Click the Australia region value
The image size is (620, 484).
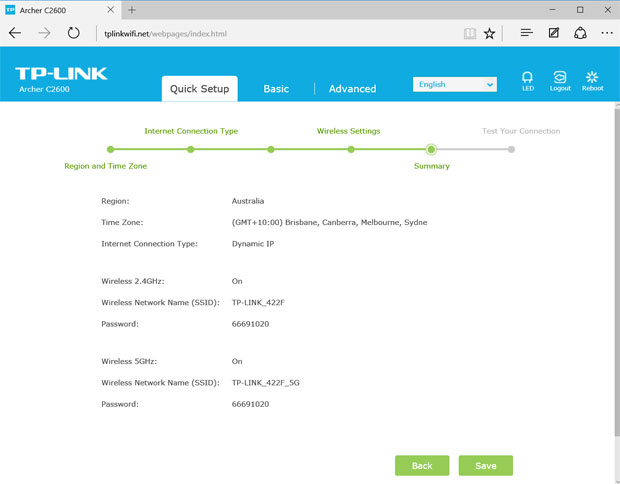point(248,201)
